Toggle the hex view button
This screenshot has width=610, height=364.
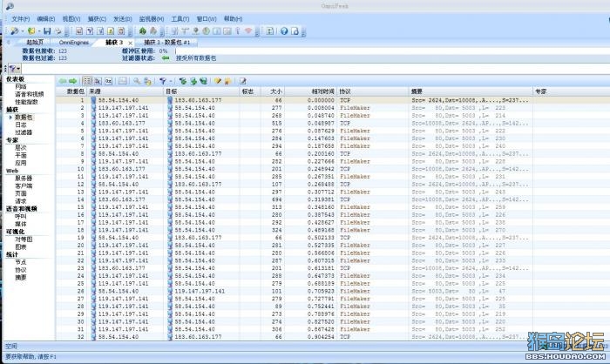[x=109, y=81]
